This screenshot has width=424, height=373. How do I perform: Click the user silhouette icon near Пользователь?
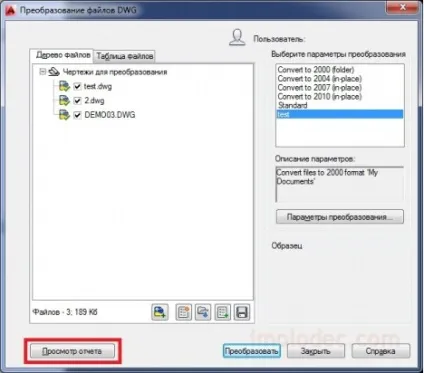tap(237, 37)
